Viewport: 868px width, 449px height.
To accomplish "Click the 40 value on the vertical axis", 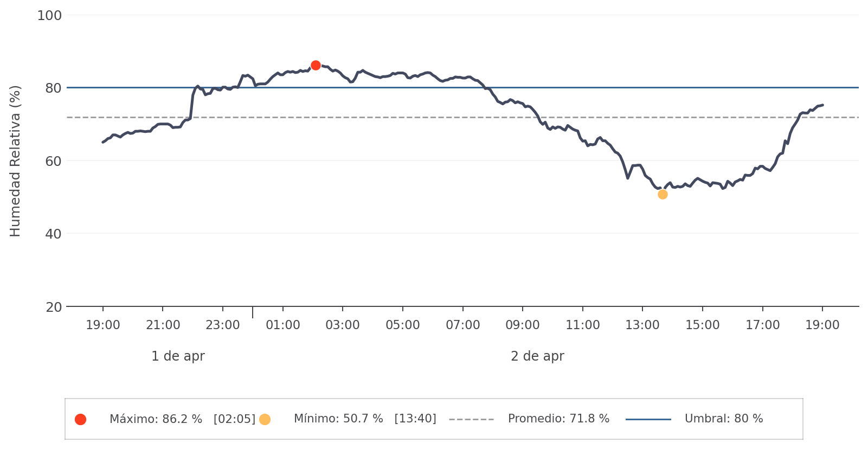I will (53, 234).
